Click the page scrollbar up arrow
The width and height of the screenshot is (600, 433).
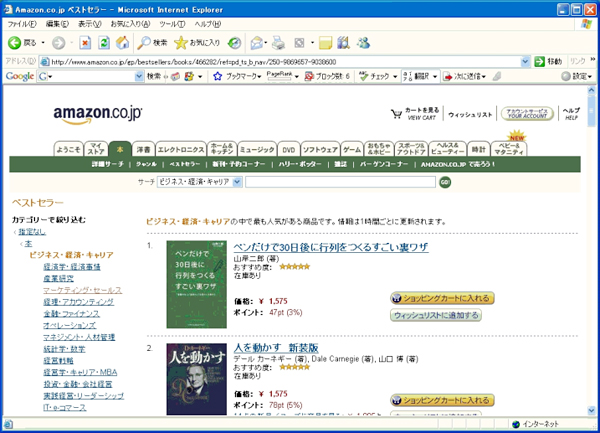pyautogui.click(x=592, y=90)
